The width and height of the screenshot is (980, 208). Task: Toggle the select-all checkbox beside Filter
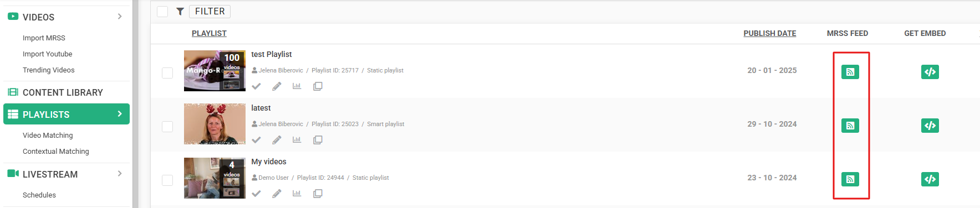[x=162, y=11]
